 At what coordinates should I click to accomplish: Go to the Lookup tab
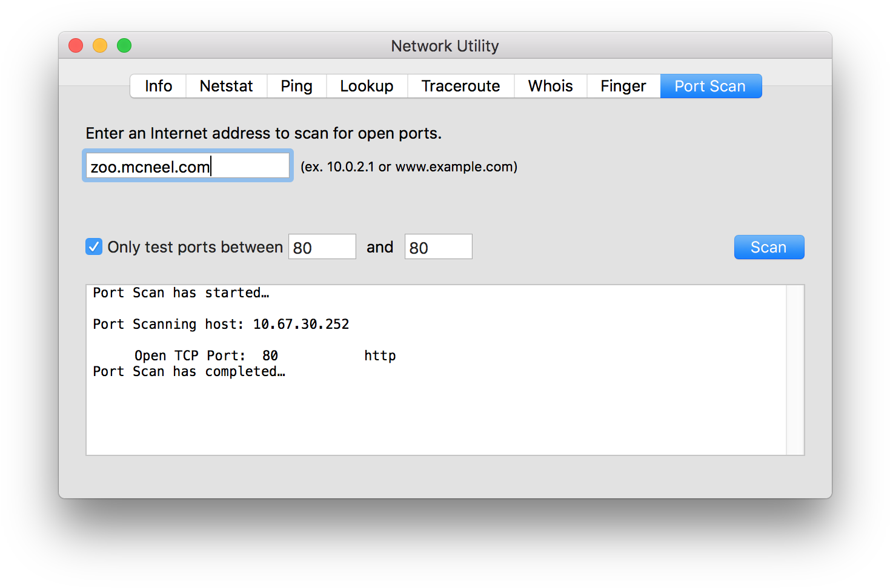pyautogui.click(x=367, y=86)
